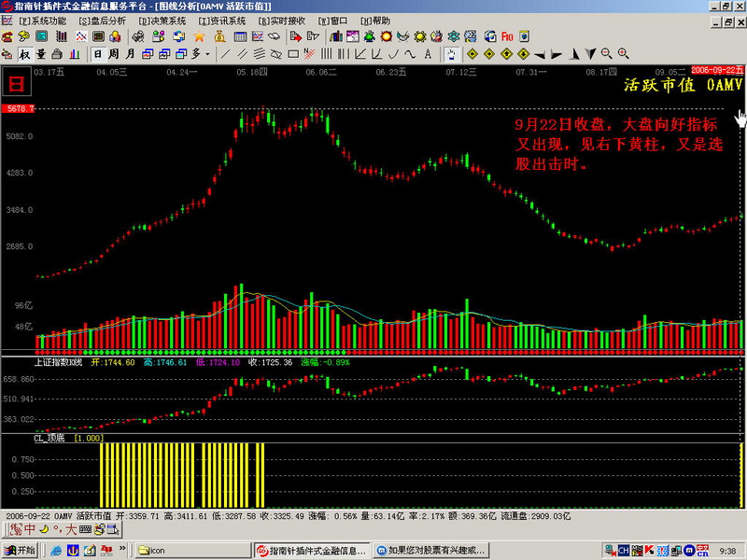Toggle the 量 (volume) display button
747x560 pixels.
click(41, 54)
